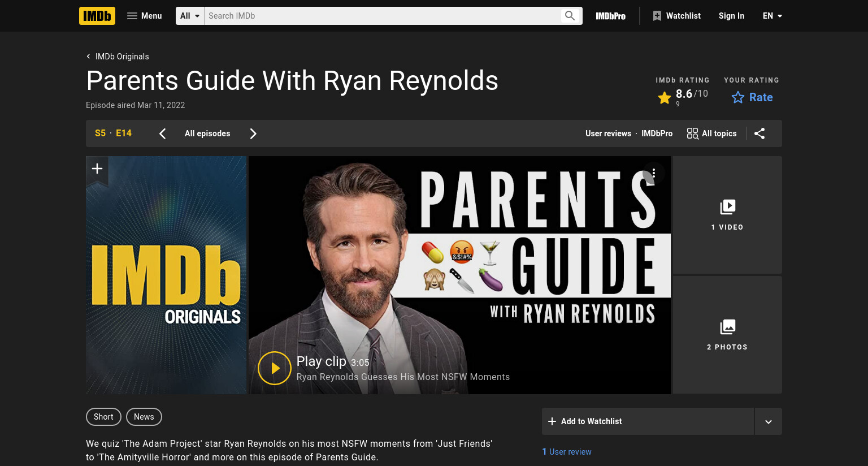Click the magnifying glass search icon

pyautogui.click(x=570, y=16)
